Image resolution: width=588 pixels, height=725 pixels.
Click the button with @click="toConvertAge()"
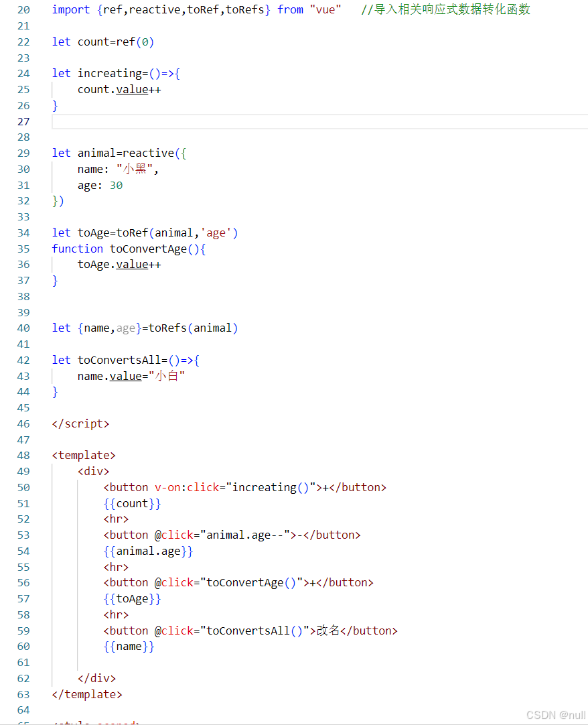point(238,583)
